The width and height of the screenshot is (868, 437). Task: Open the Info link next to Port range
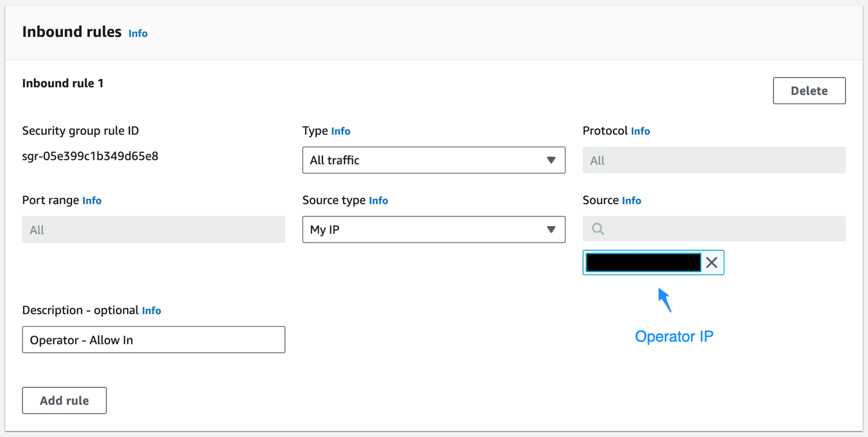tap(92, 201)
